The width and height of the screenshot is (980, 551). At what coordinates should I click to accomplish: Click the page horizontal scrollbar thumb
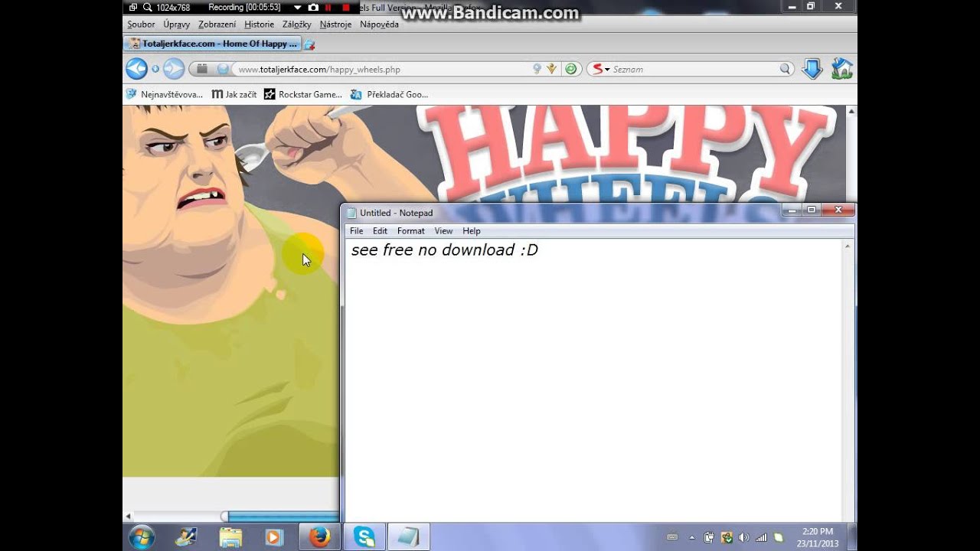click(x=280, y=517)
